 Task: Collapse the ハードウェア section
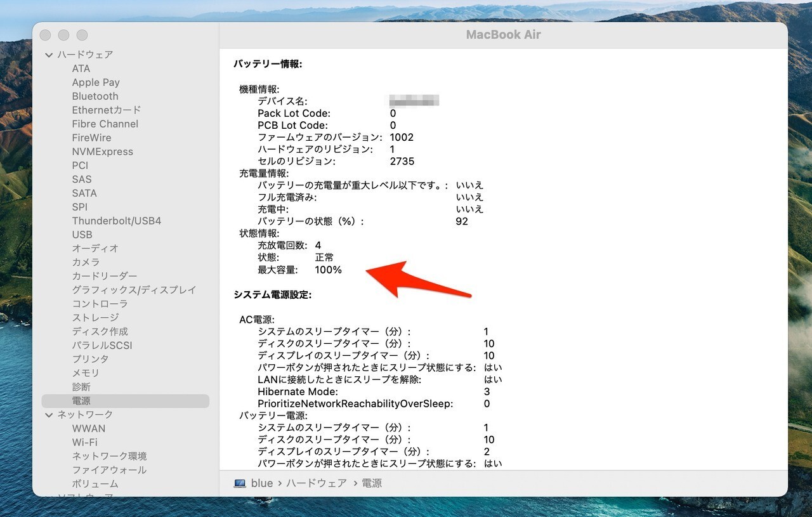[x=49, y=55]
